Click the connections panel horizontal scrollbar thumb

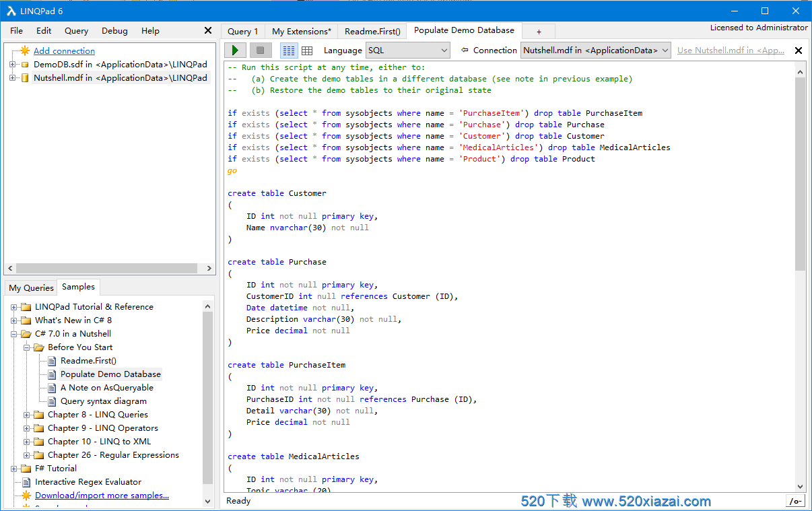(107, 268)
